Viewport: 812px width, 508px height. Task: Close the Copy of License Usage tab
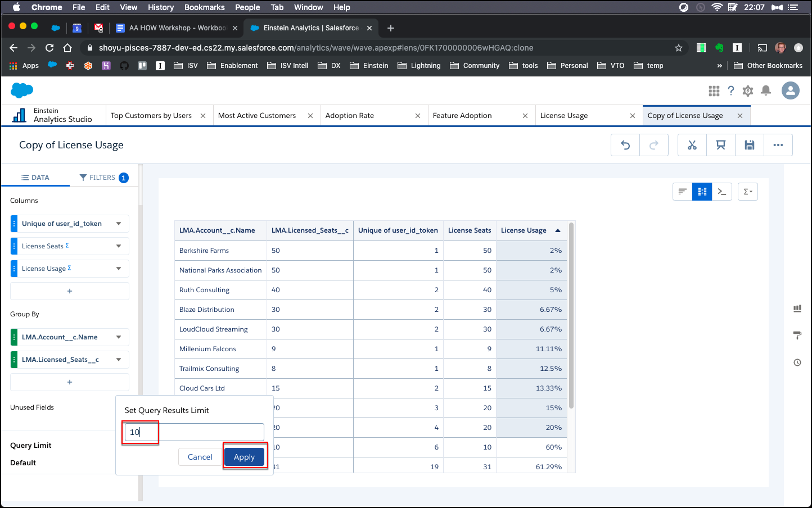point(740,116)
